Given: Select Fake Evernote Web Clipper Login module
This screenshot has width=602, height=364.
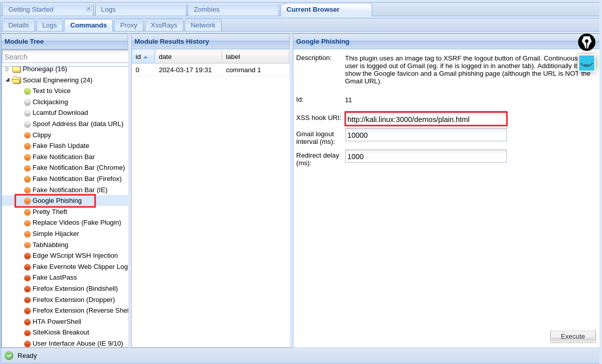Looking at the screenshot, I should 80,267.
